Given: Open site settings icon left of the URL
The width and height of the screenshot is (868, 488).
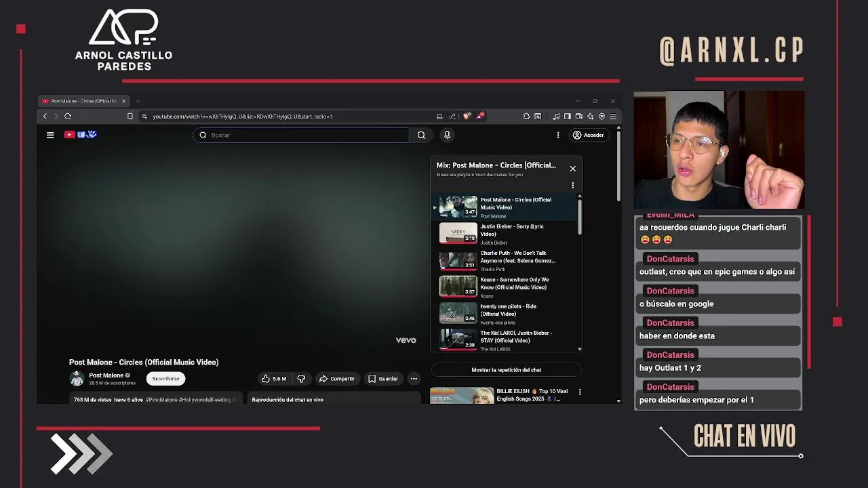Looking at the screenshot, I should pyautogui.click(x=144, y=117).
